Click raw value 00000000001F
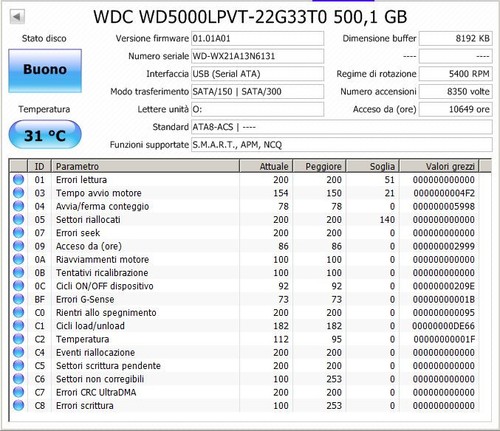This screenshot has width=500, height=431. pos(444,339)
